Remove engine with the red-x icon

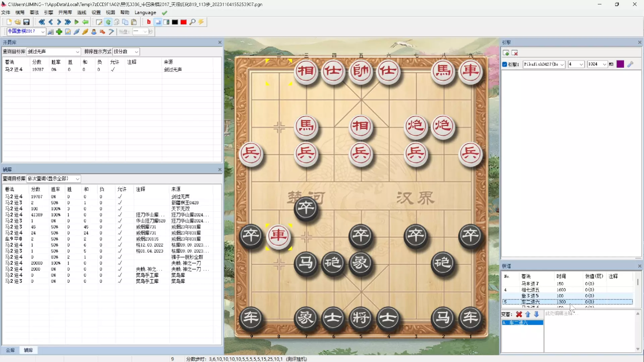pyautogui.click(x=515, y=53)
